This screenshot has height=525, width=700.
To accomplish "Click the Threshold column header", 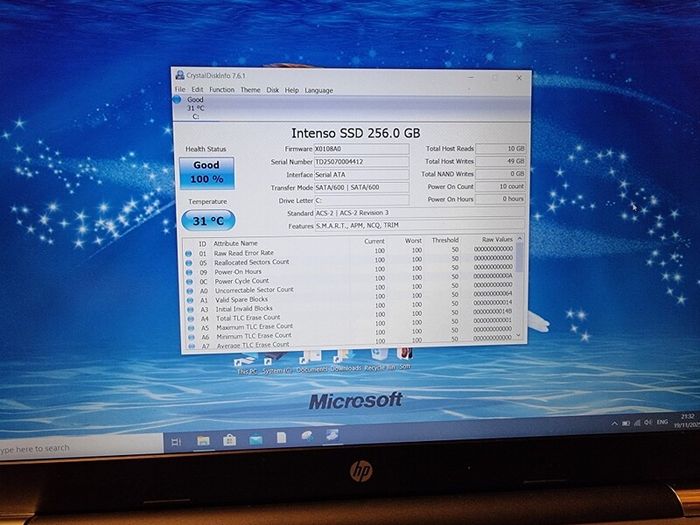I will (x=445, y=240).
